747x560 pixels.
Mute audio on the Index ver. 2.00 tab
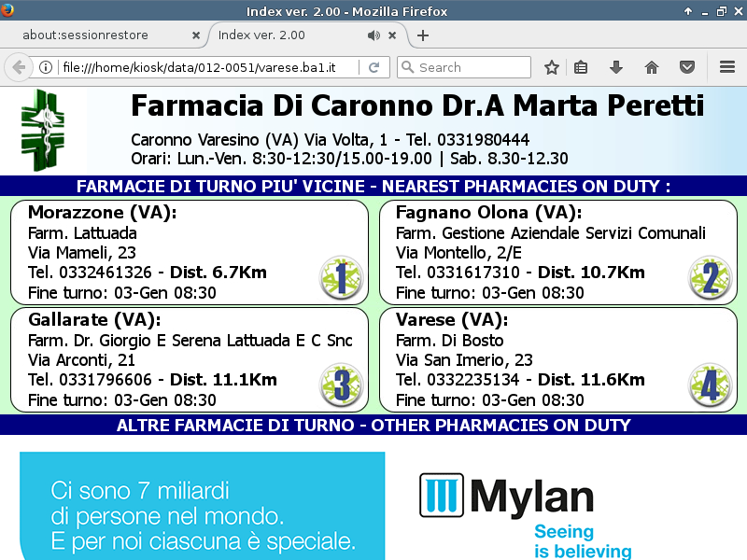coord(373,35)
